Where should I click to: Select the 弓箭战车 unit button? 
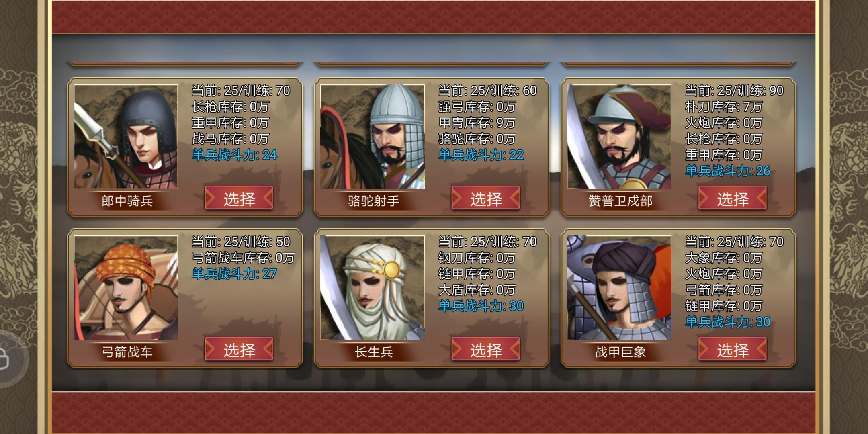pos(239,349)
